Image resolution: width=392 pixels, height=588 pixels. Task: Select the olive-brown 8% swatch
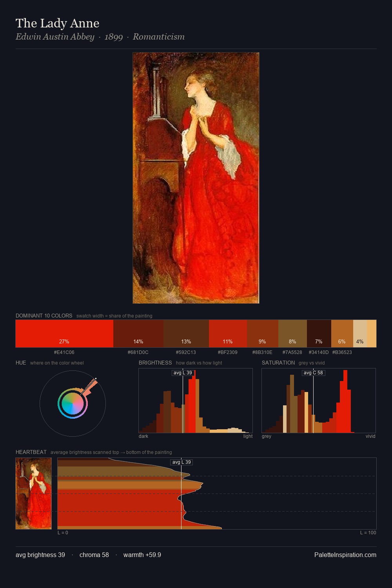click(292, 334)
